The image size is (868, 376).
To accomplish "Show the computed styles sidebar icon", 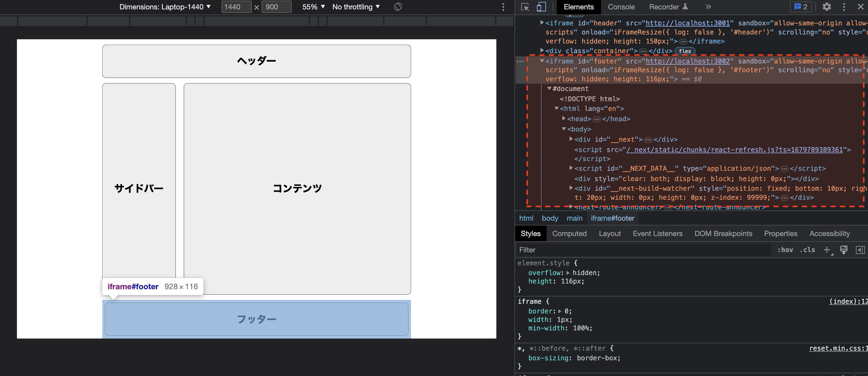I will click(860, 250).
